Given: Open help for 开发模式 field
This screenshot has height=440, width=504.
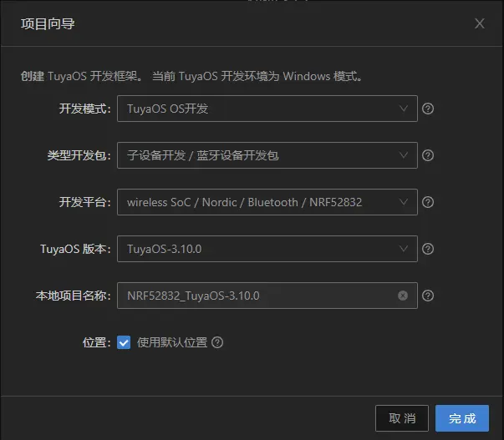Looking at the screenshot, I should pyautogui.click(x=428, y=109).
